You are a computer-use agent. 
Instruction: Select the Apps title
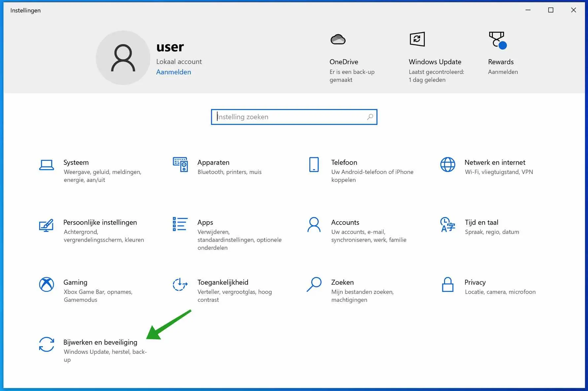coord(205,223)
